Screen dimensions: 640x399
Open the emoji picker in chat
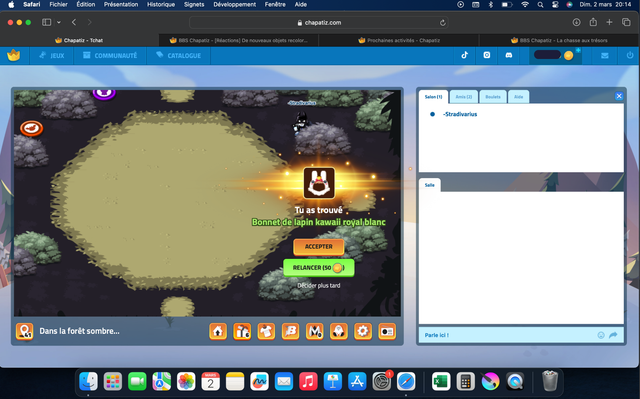coord(601,335)
